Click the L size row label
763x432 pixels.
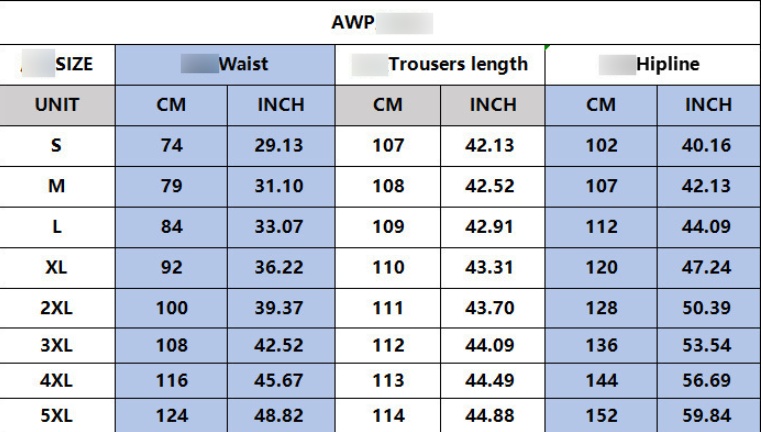click(57, 228)
